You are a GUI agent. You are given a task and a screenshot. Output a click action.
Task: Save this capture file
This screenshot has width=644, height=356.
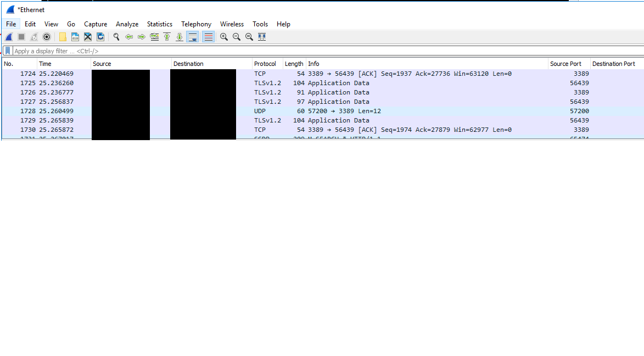click(75, 37)
